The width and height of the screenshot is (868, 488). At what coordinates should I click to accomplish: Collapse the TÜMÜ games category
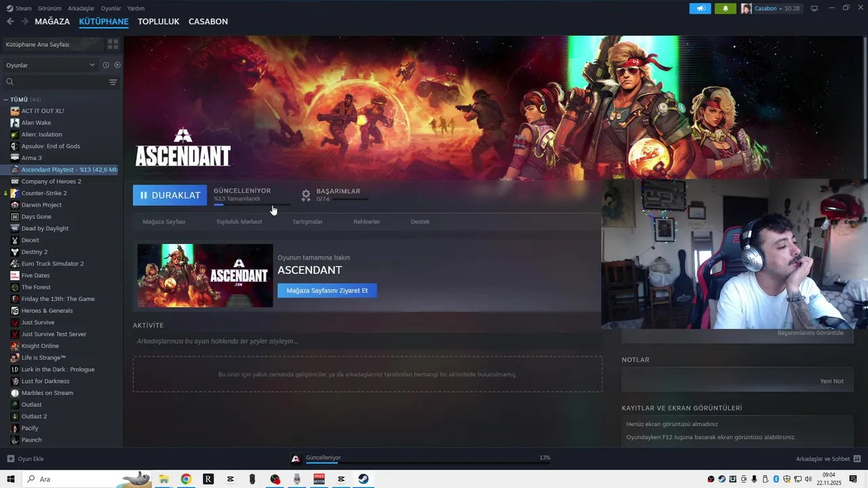pyautogui.click(x=5, y=100)
